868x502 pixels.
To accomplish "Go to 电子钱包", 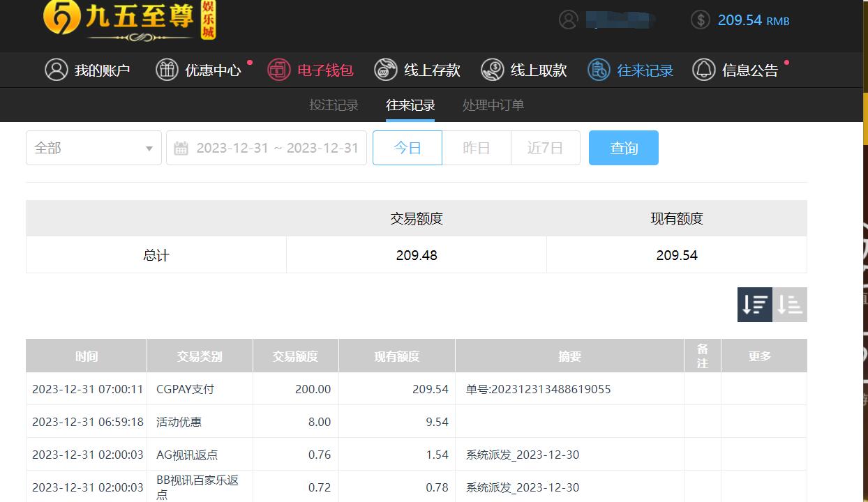I will (326, 70).
